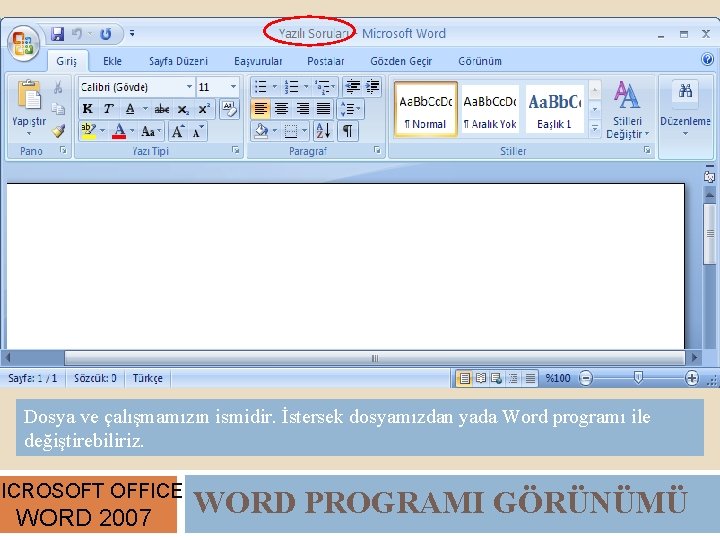The width and height of the screenshot is (720, 540).
Task: Apply the Aralık Yok style
Action: 490,109
